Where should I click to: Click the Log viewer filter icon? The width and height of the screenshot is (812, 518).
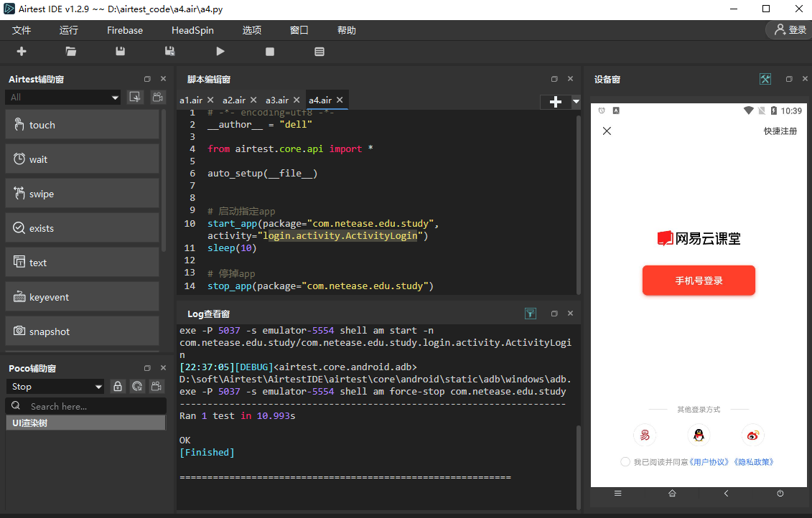(x=531, y=313)
